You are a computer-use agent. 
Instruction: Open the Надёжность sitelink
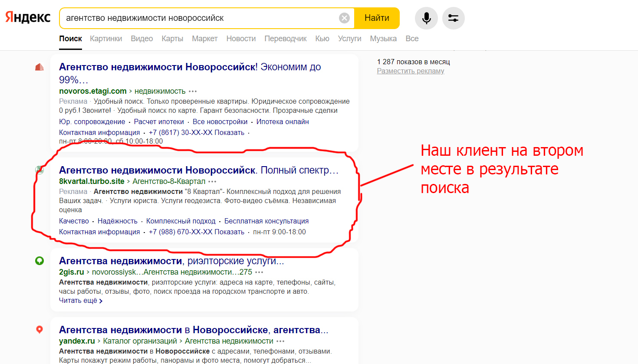pyautogui.click(x=117, y=221)
